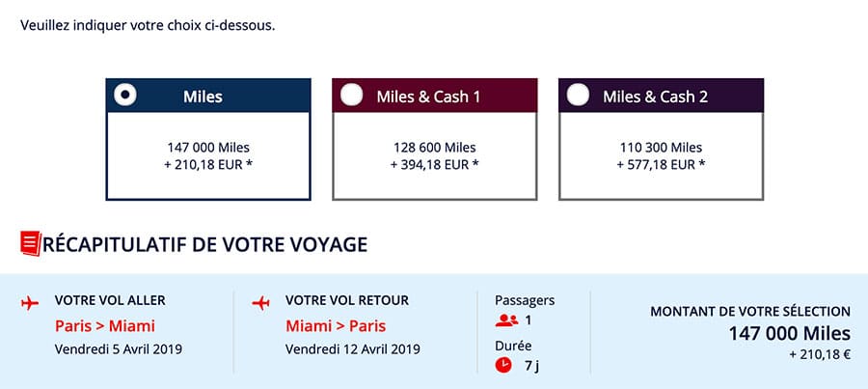
Task: Click the Paris > Miami route link
Action: 105,325
